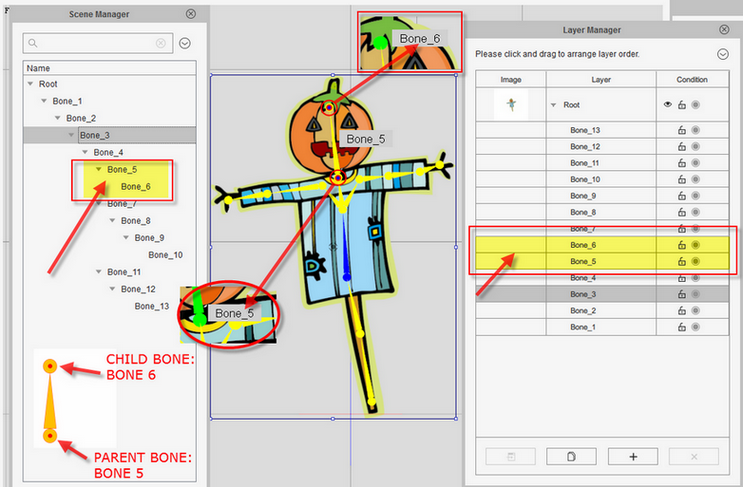Open the Scene Manager options dropdown
This screenshot has height=487, width=743.
(185, 44)
